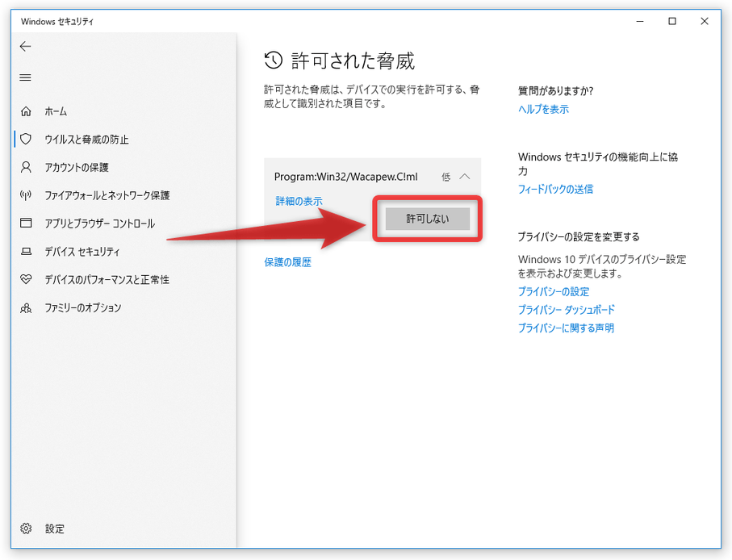Minimize the Windows セキュリティ window
This screenshot has width=732, height=560.
coord(640,21)
